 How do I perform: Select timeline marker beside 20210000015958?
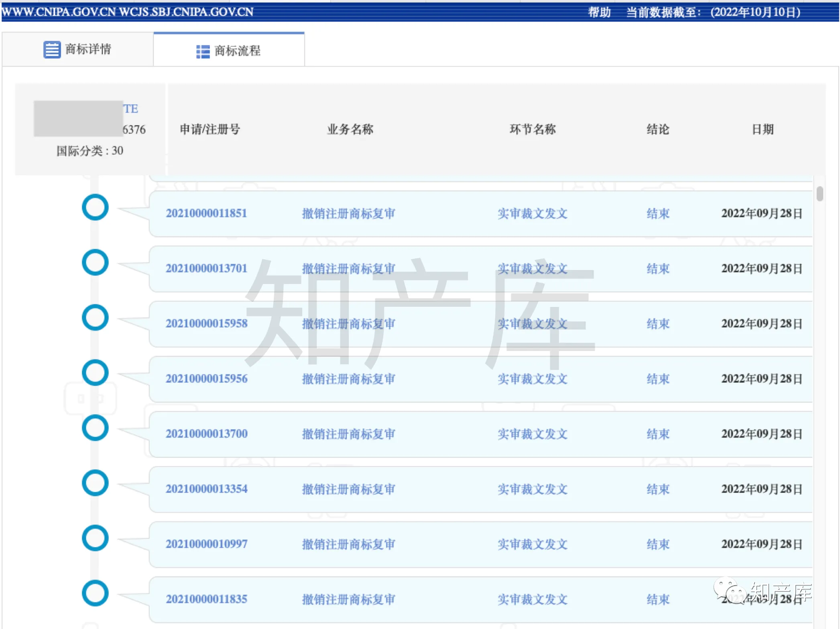(x=95, y=317)
